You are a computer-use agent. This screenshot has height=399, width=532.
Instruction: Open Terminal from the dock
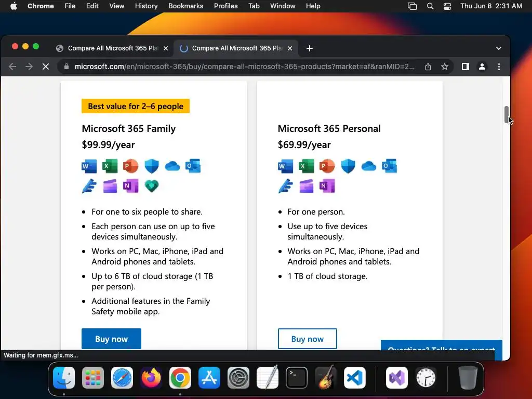[x=297, y=378]
